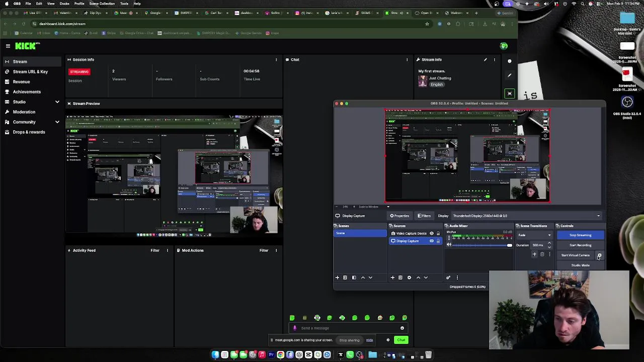Move the selected source down

426,278
